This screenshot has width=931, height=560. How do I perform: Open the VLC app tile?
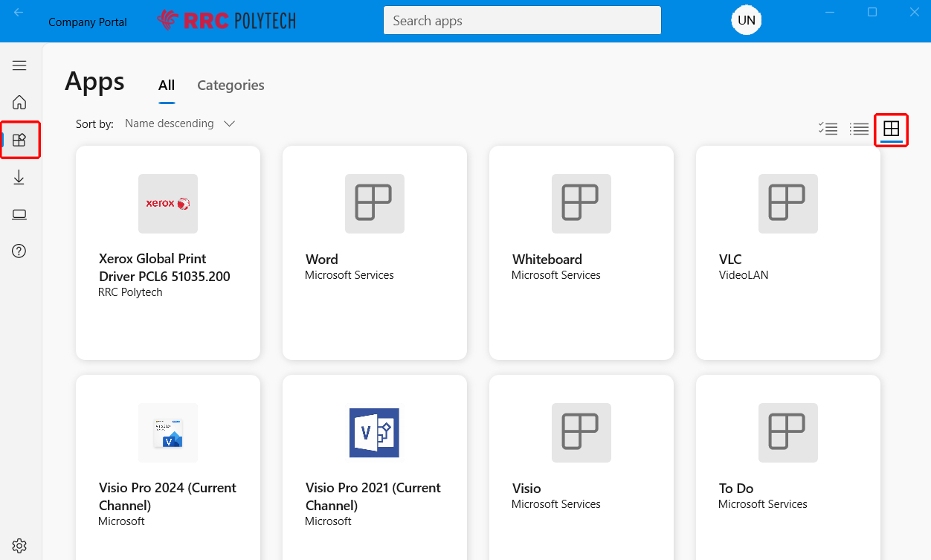[788, 253]
